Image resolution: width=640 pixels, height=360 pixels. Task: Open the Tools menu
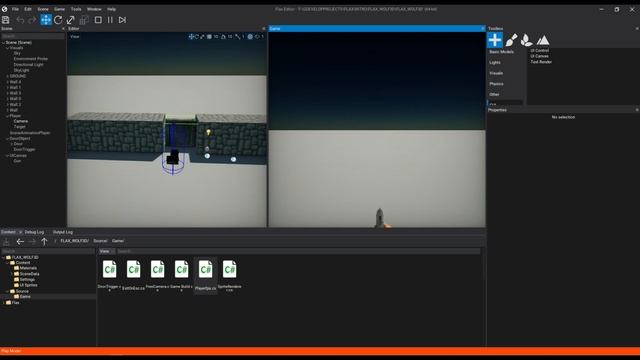[x=76, y=9]
